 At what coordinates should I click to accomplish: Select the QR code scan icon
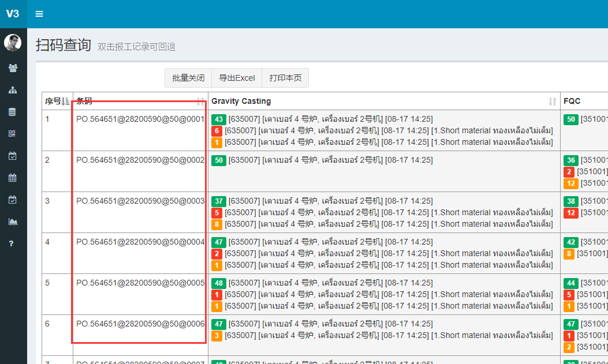13,134
